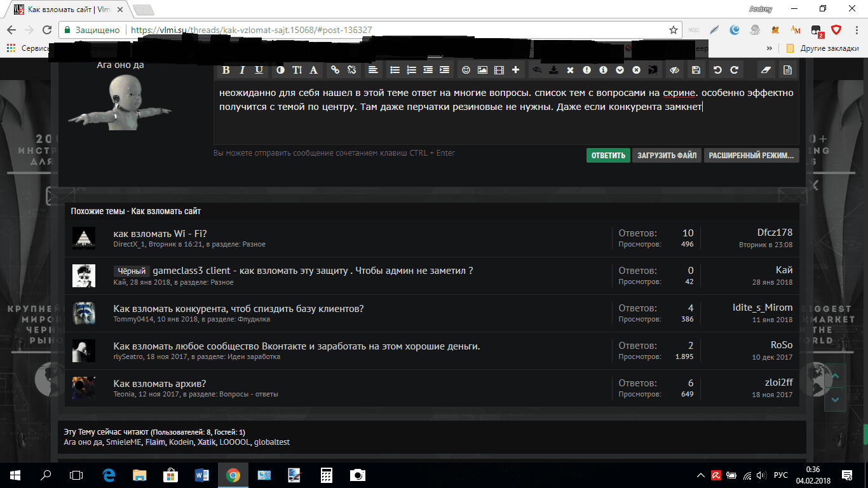Open the font size dropdown
This screenshot has height=488, width=868.
click(297, 70)
